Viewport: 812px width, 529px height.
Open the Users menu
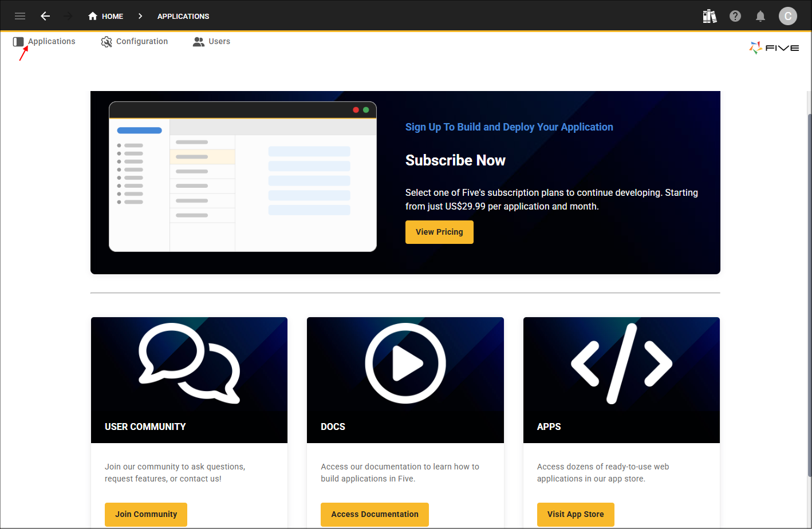tap(212, 41)
